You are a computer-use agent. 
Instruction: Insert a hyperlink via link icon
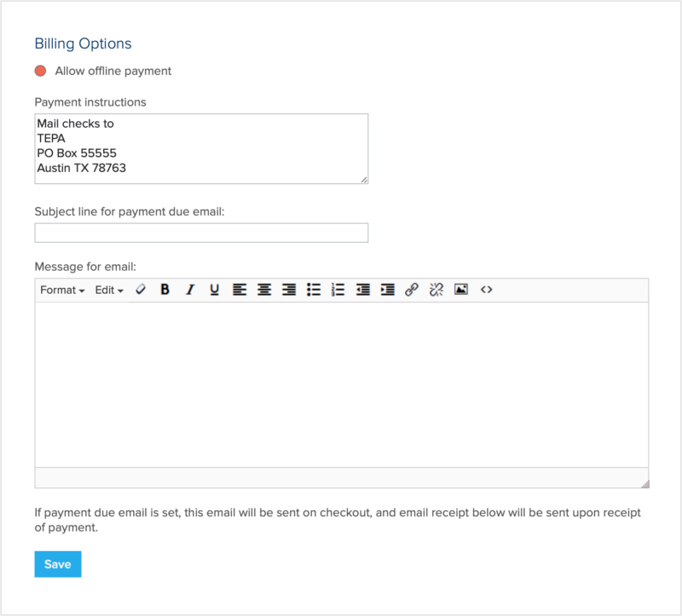tap(412, 290)
